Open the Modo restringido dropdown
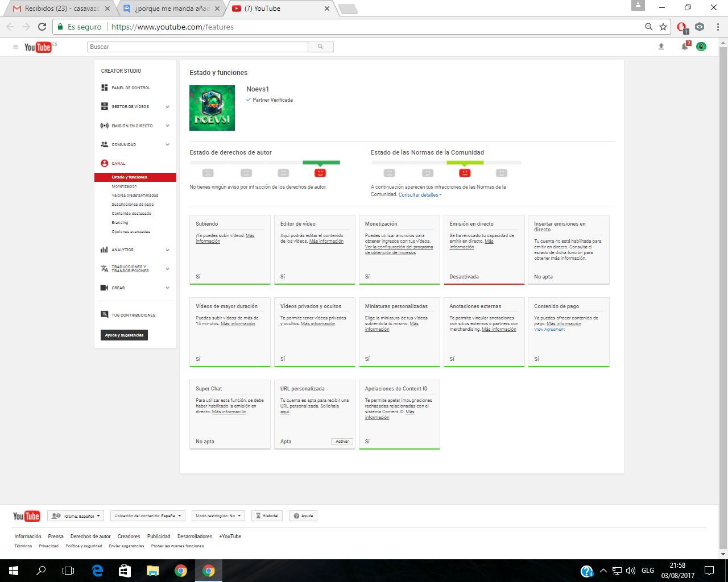Viewport: 728px width, 582px height. tap(218, 516)
